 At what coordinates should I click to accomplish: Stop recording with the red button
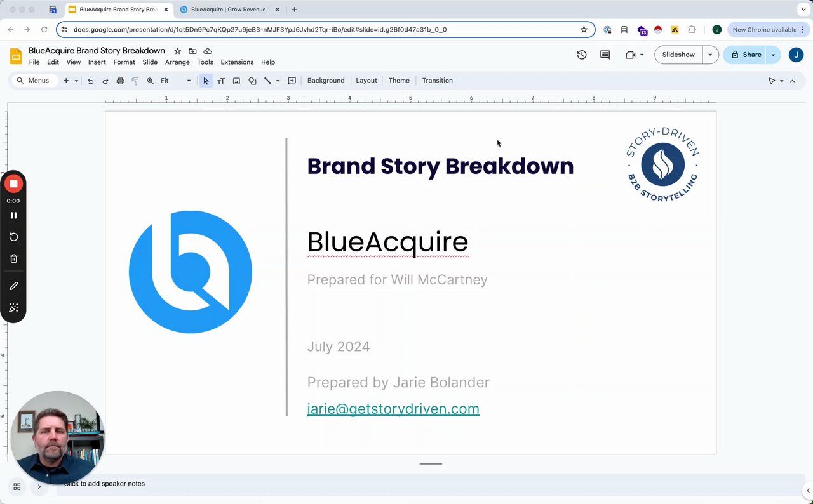click(x=13, y=183)
